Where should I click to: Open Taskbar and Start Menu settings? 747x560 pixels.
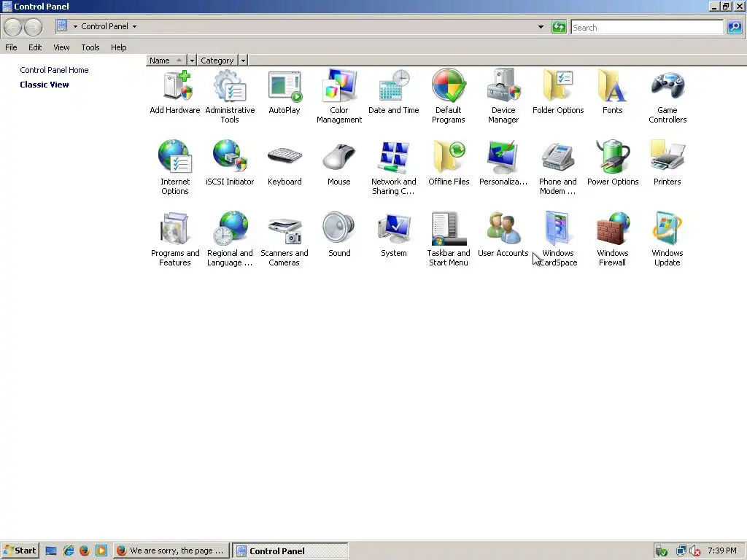click(449, 239)
